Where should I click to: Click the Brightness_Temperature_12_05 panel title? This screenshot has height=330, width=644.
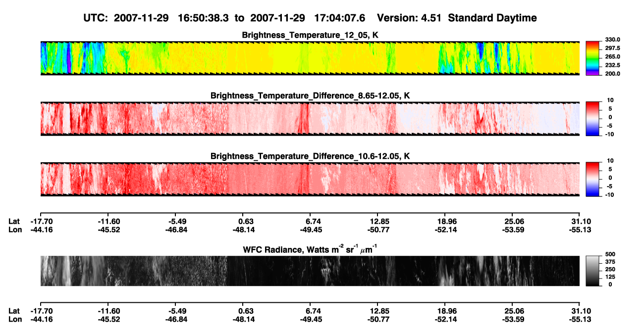tap(310, 35)
